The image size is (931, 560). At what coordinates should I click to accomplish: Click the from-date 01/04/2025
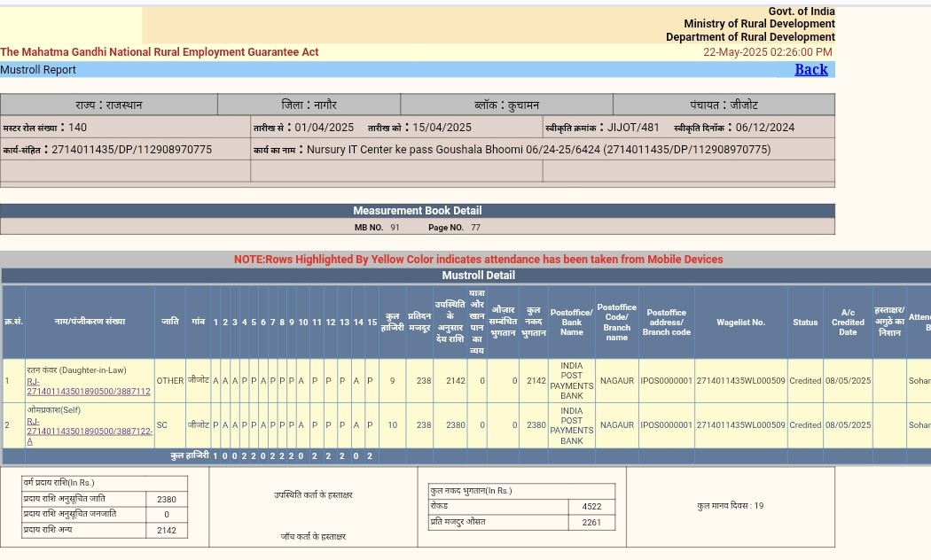coord(325,128)
